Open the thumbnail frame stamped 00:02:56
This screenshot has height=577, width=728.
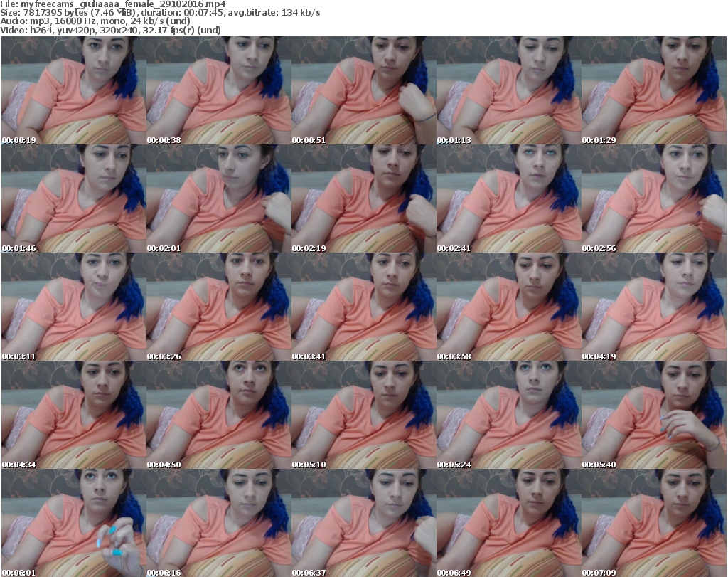[x=654, y=198]
